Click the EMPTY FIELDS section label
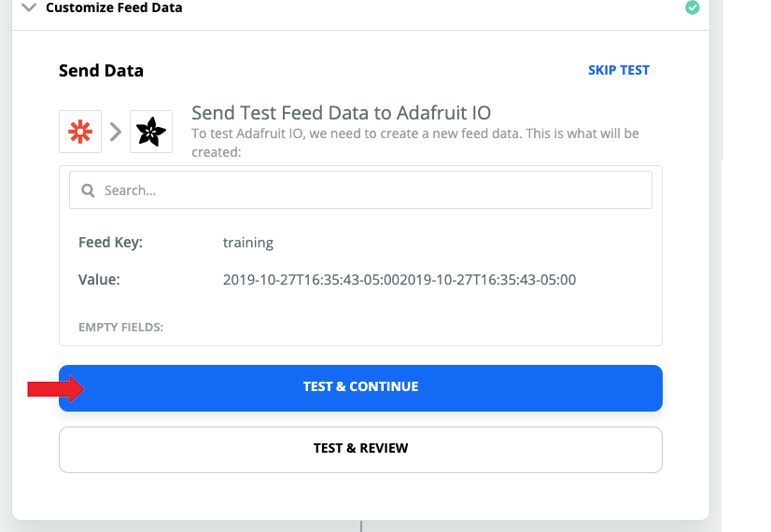 [120, 327]
